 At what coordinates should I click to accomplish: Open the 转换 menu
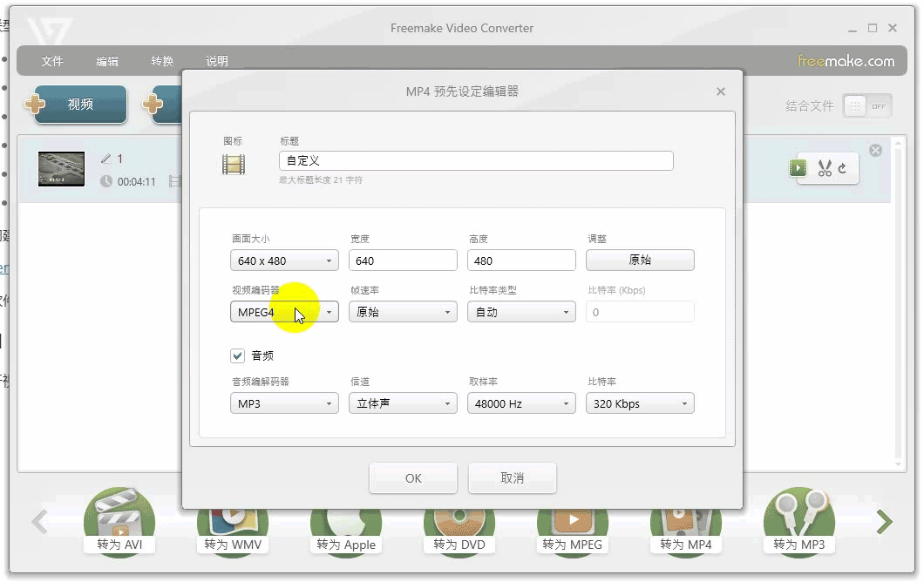pyautogui.click(x=162, y=61)
